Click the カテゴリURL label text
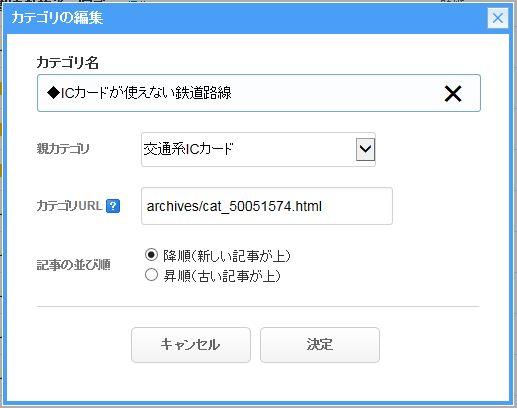This screenshot has height=408, width=517. pos(69,206)
